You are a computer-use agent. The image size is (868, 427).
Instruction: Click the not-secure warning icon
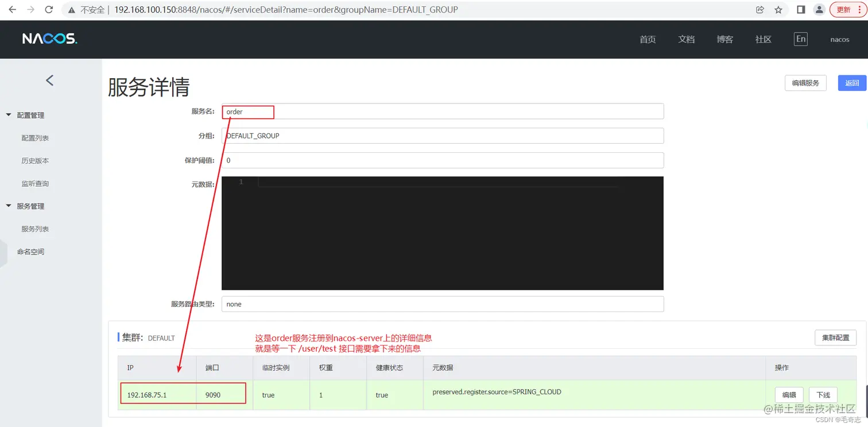click(x=72, y=10)
